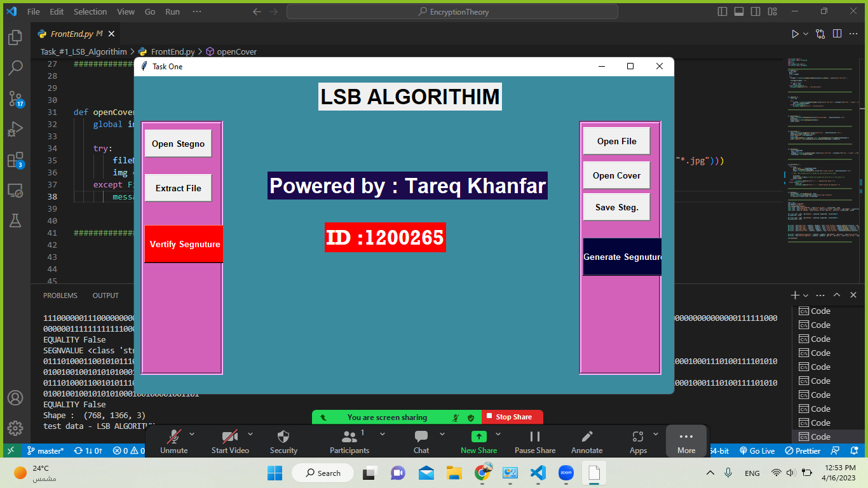Open the Remote Explorer view
Screen dimensions: 868x488
pos(15,190)
